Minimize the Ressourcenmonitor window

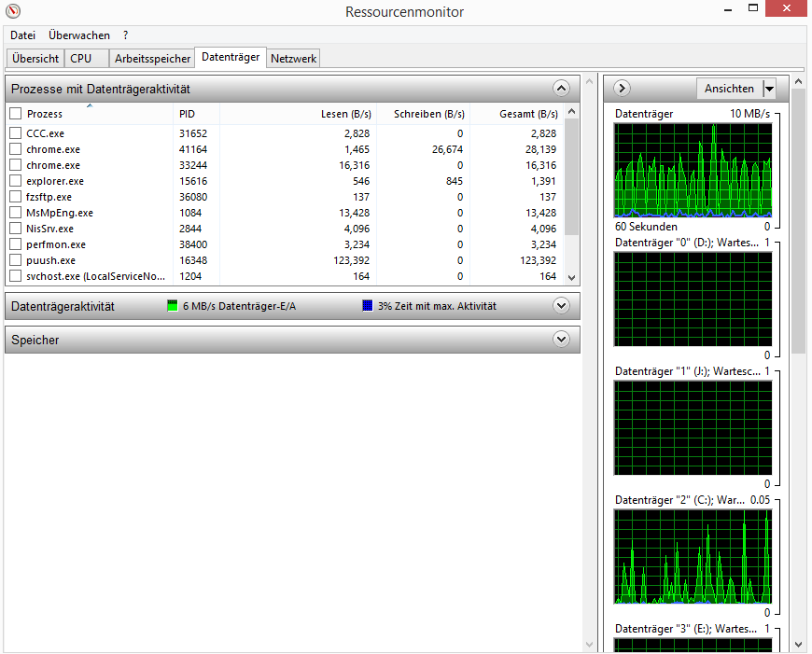(x=728, y=9)
